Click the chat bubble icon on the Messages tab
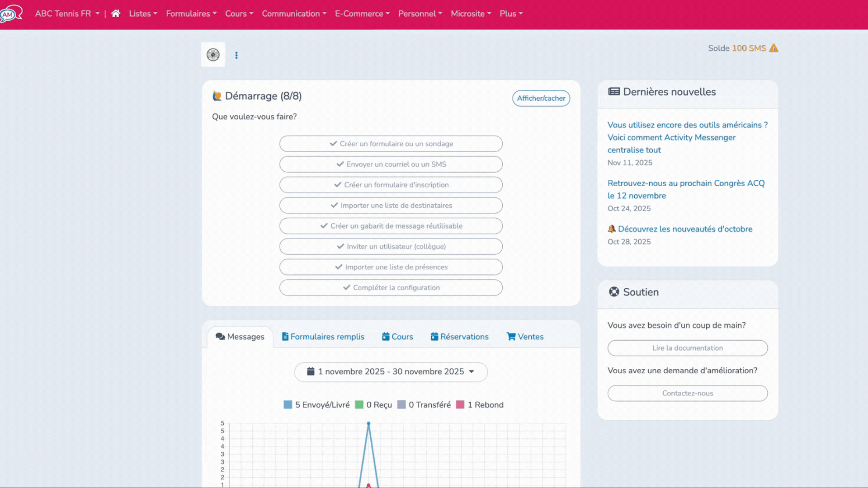Image resolution: width=868 pixels, height=488 pixels. [x=221, y=337]
